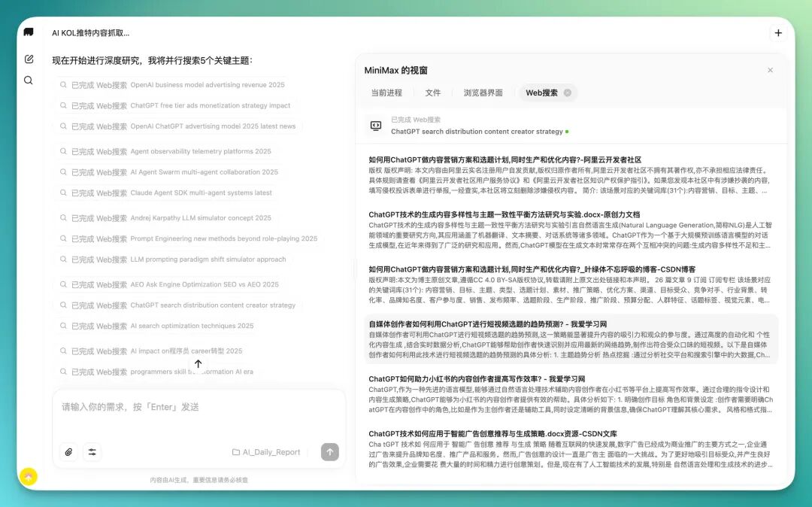Switch to the 文件 tab
Image resolution: width=812 pixels, height=507 pixels.
tap(432, 93)
